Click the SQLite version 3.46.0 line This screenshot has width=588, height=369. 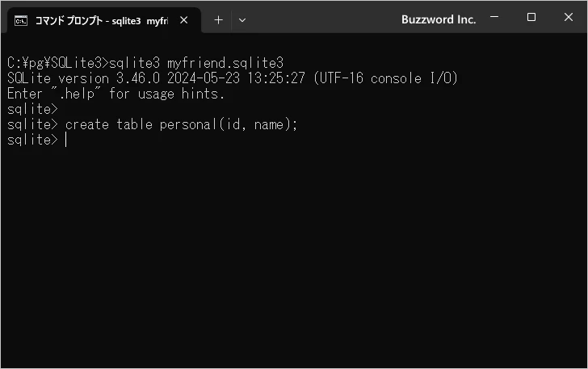pos(233,78)
